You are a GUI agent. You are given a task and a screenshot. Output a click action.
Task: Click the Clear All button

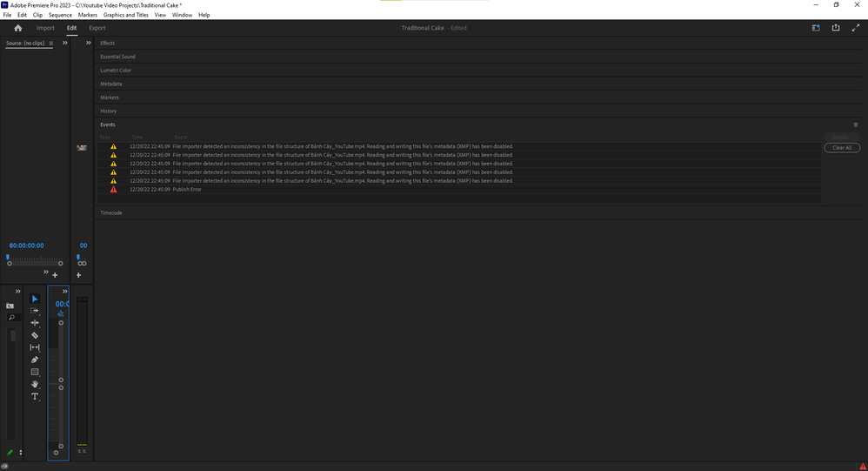click(841, 148)
